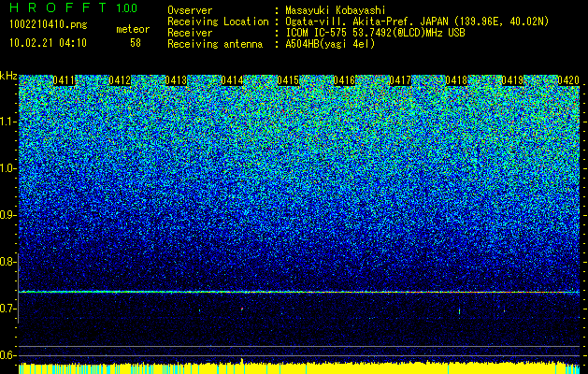The height and width of the screenshot is (374, 588).
Task: Click the red meteor echo dot beneath 0414
Action: (x=242, y=309)
